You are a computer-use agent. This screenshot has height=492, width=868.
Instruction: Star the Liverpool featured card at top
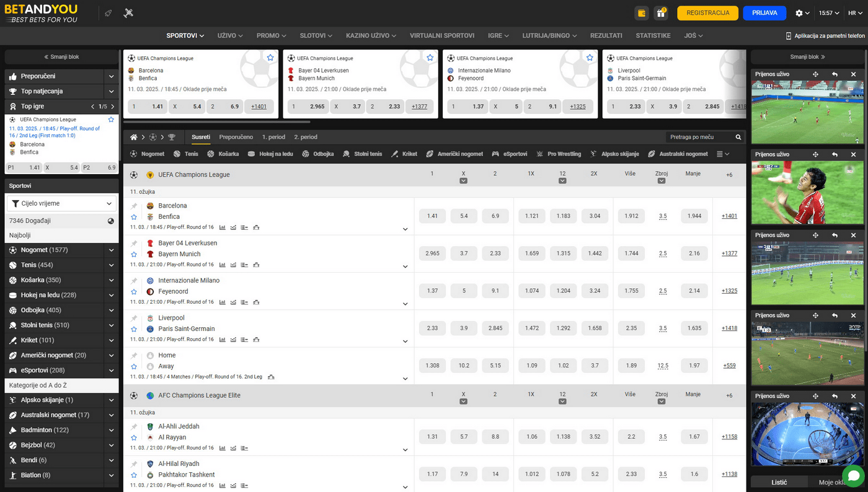[x=740, y=58]
